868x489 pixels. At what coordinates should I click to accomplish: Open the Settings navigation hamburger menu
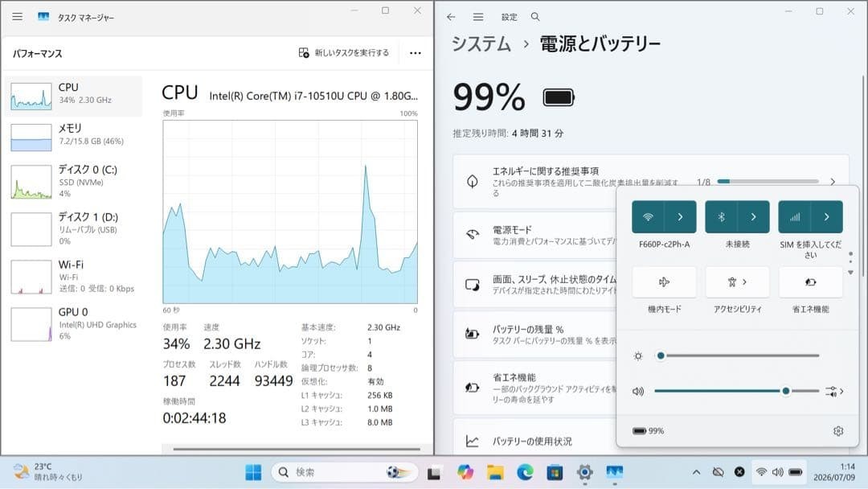pyautogui.click(x=478, y=17)
